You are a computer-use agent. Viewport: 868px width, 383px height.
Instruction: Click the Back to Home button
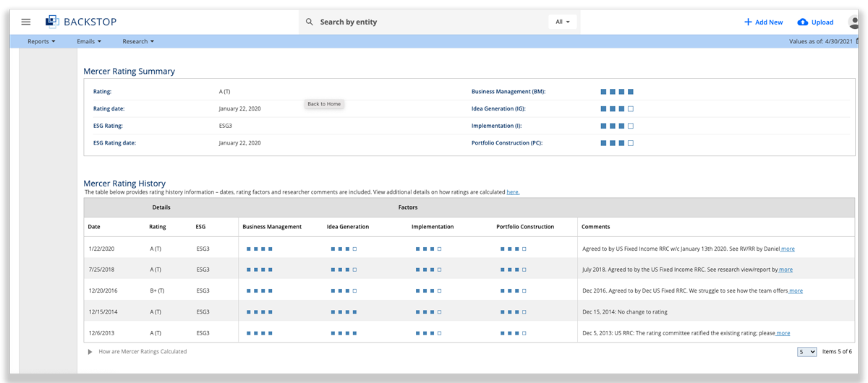(324, 104)
